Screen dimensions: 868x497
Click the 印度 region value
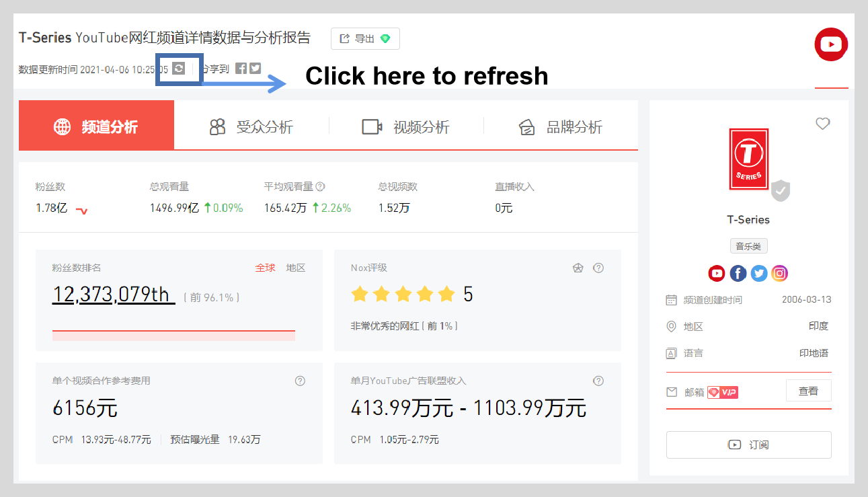[x=818, y=326]
